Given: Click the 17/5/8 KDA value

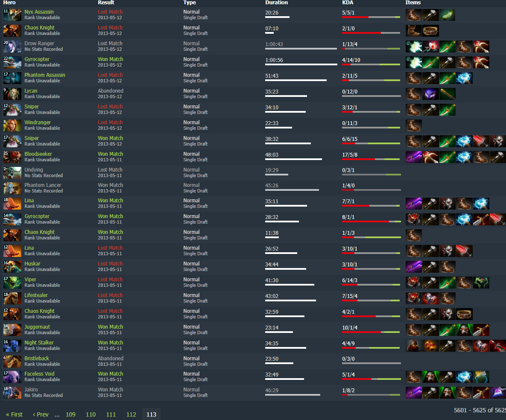Looking at the screenshot, I should (x=350, y=155).
